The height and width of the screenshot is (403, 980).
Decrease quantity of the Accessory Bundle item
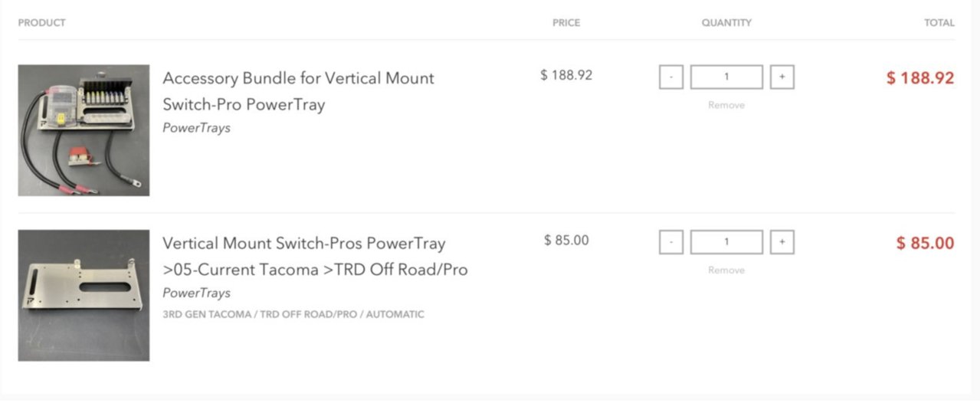(x=671, y=77)
